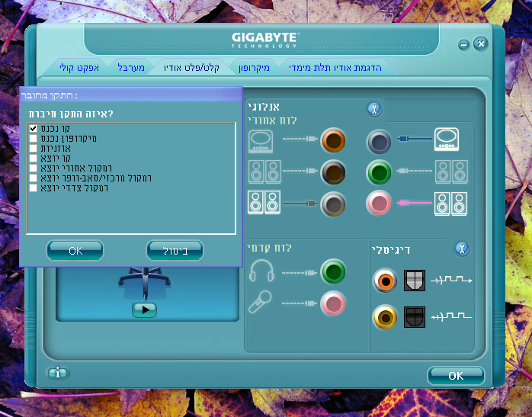Click the digital output waveform icon

(x=451, y=280)
